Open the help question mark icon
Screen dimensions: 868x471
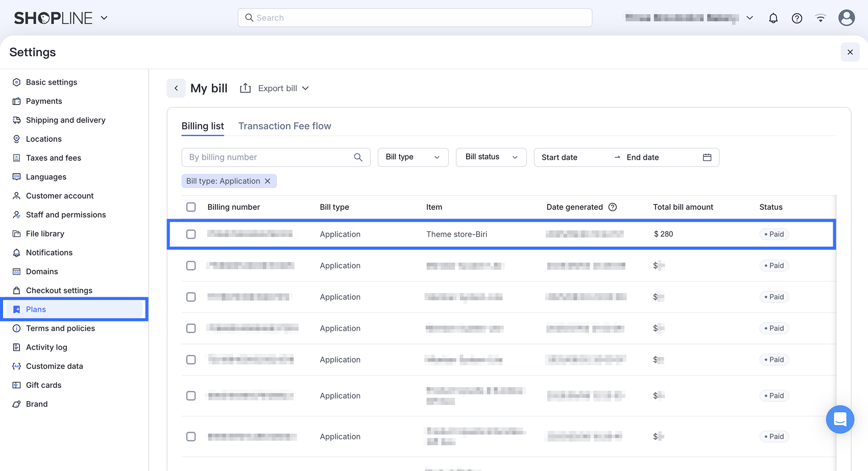pyautogui.click(x=797, y=18)
